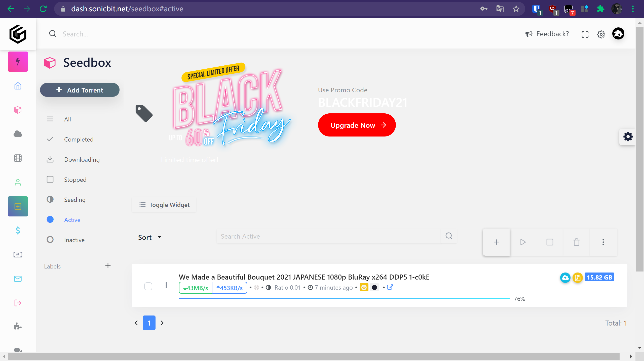Click the Add Torrent button

pyautogui.click(x=80, y=90)
